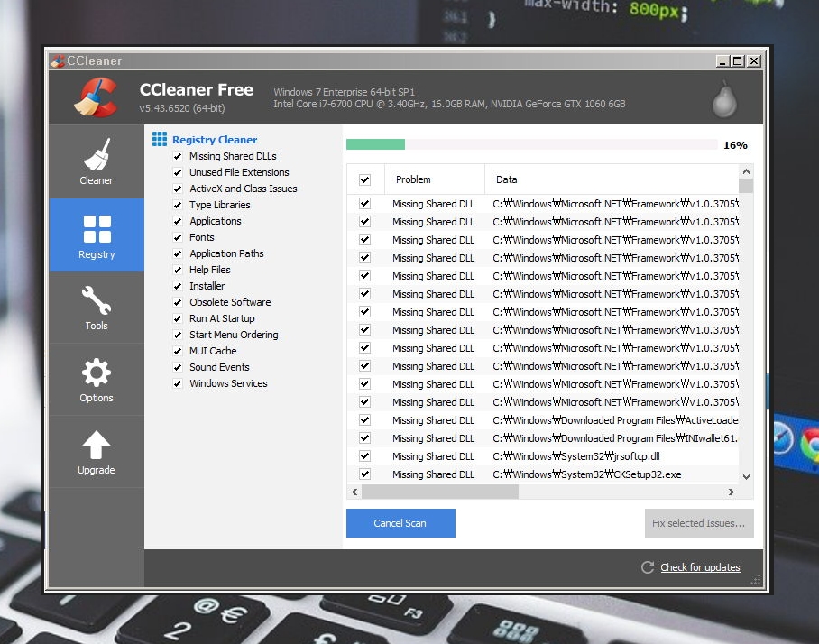Toggle the MUI Cache checkbox
The width and height of the screenshot is (819, 644).
point(178,351)
